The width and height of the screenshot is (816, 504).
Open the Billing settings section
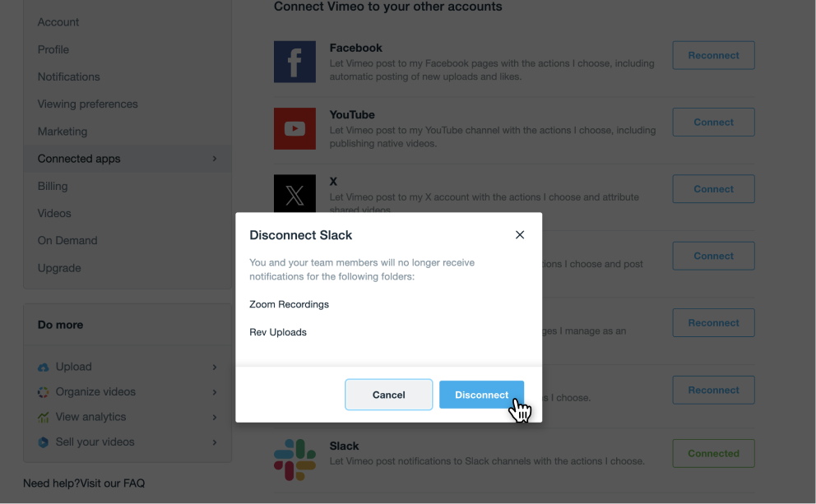pyautogui.click(x=53, y=186)
